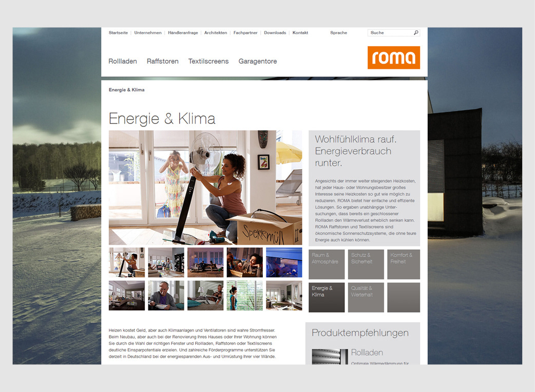This screenshot has height=392, width=535.
Task: Open the Qualität & Werterhalt tile
Action: [x=366, y=297]
